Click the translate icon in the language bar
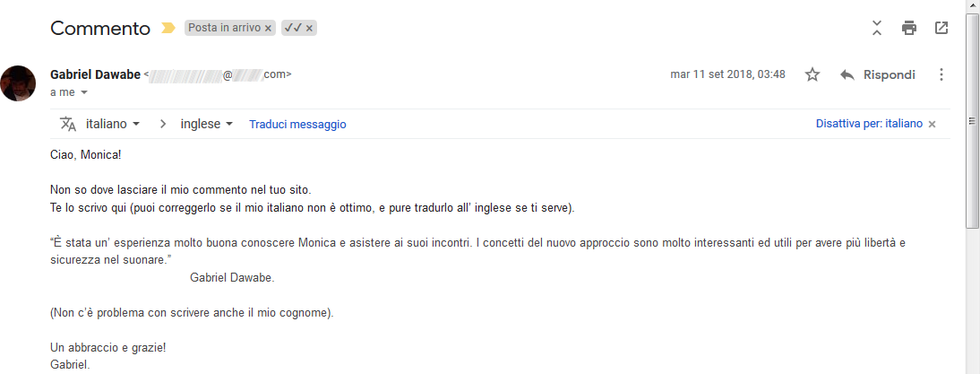This screenshot has width=980, height=374. [68, 124]
